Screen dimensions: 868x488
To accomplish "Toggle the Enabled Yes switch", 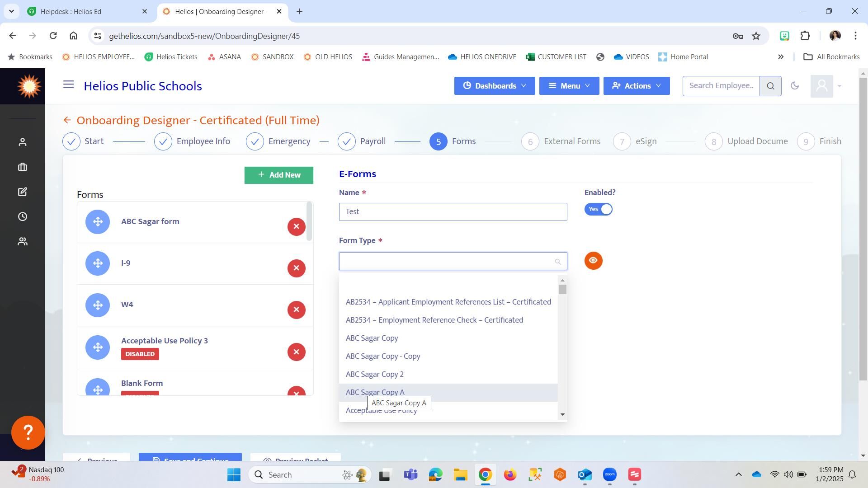I will pos(598,209).
